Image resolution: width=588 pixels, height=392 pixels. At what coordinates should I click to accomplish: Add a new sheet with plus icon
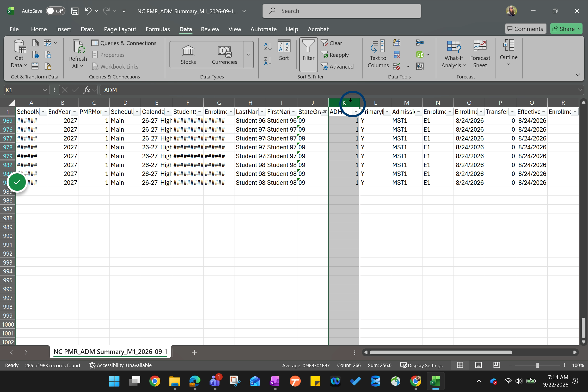194,352
